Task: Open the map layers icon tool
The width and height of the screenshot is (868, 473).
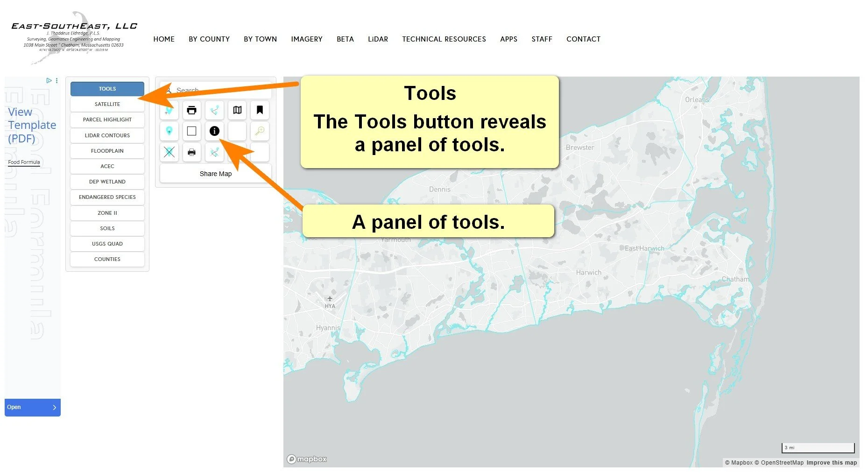Action: pos(237,110)
